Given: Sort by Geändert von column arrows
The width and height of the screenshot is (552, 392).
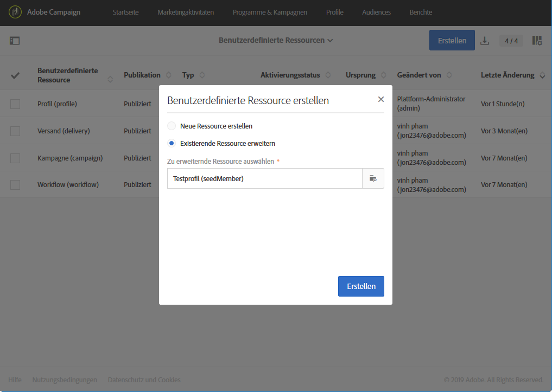Looking at the screenshot, I should (449, 75).
